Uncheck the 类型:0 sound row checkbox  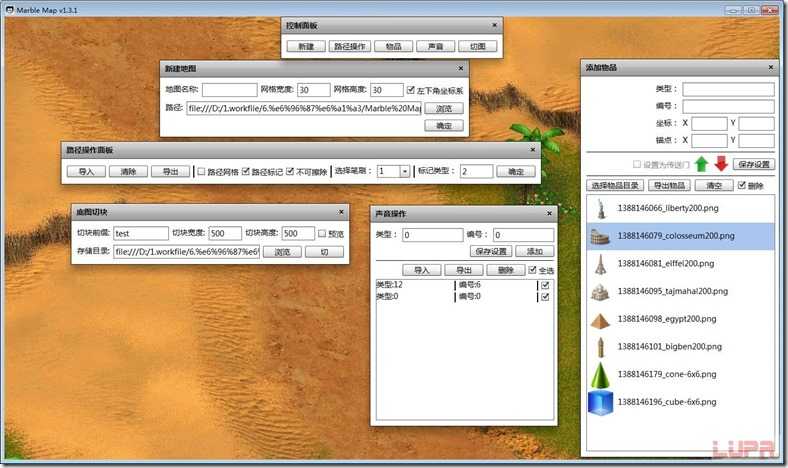[545, 297]
